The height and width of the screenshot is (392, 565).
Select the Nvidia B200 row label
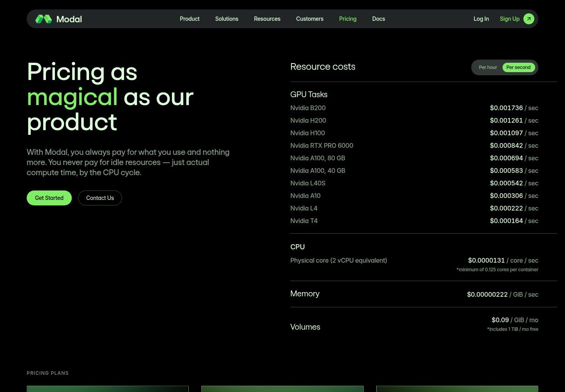tap(308, 108)
